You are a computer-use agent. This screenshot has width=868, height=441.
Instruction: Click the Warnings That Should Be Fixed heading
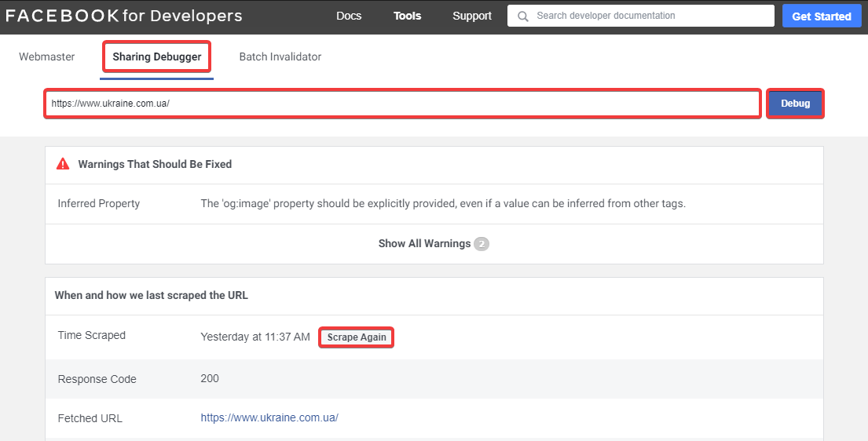(155, 165)
